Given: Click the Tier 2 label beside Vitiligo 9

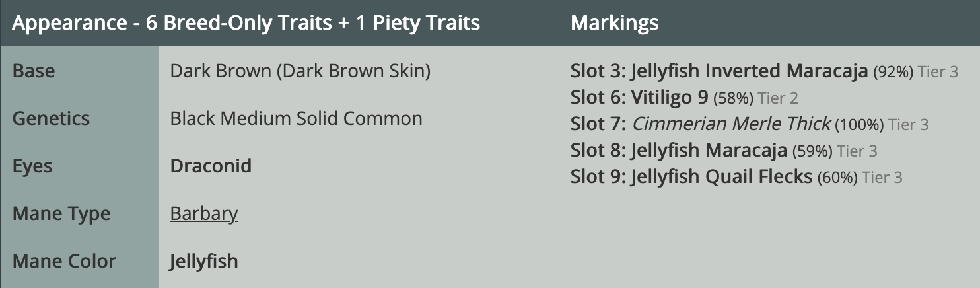Looking at the screenshot, I should click(778, 98).
